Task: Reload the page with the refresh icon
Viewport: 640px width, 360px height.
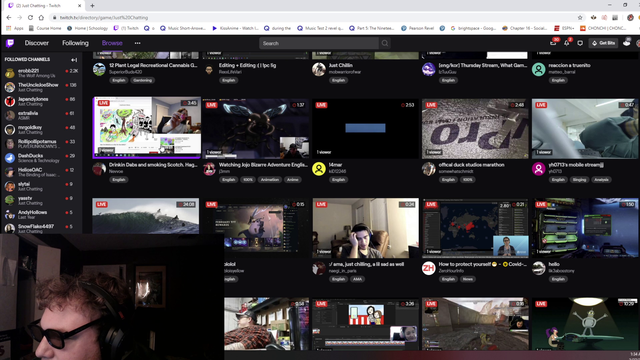Action: [x=30, y=18]
